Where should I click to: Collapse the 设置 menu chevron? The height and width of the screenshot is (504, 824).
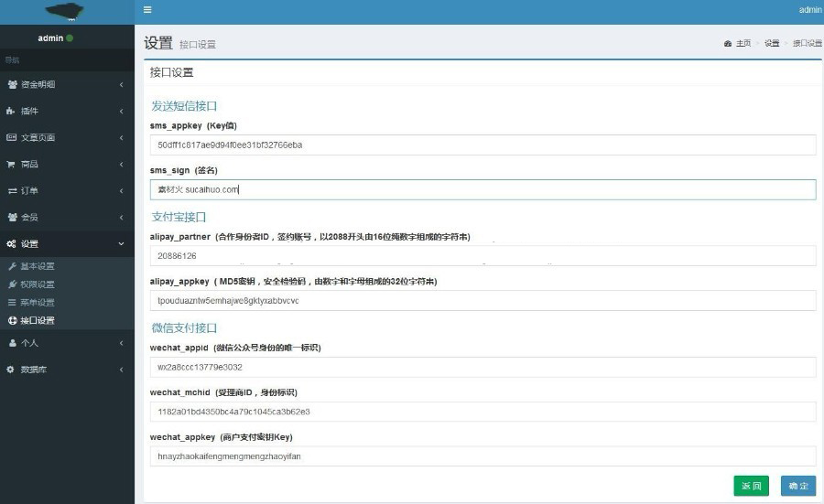pos(121,244)
